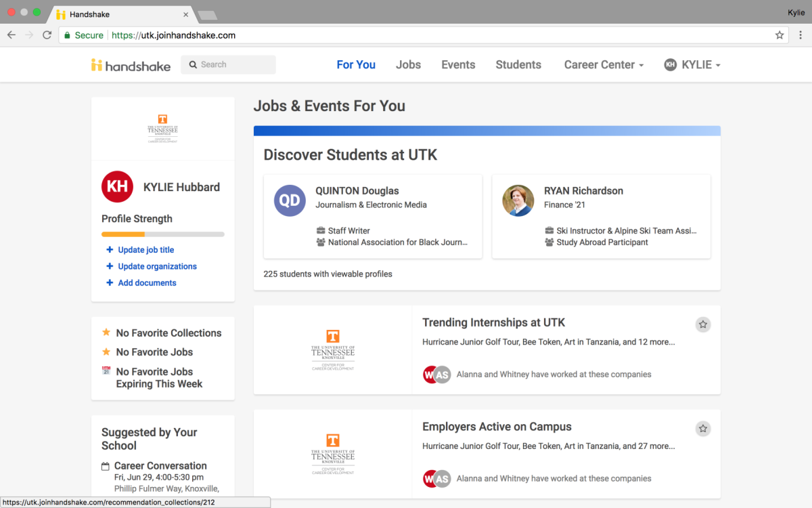The width and height of the screenshot is (812, 508).
Task: Click UT logo thumbnail in Employers Active card
Action: 333,454
